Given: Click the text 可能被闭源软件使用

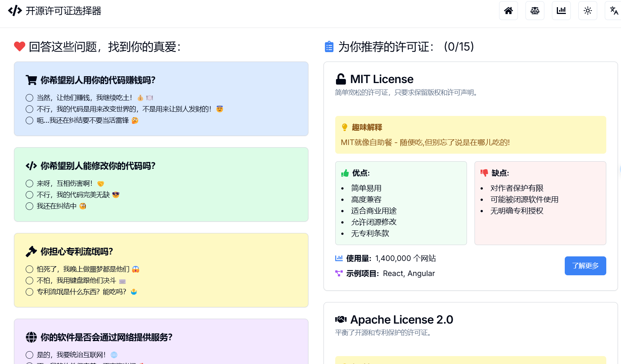Looking at the screenshot, I should point(524,199).
